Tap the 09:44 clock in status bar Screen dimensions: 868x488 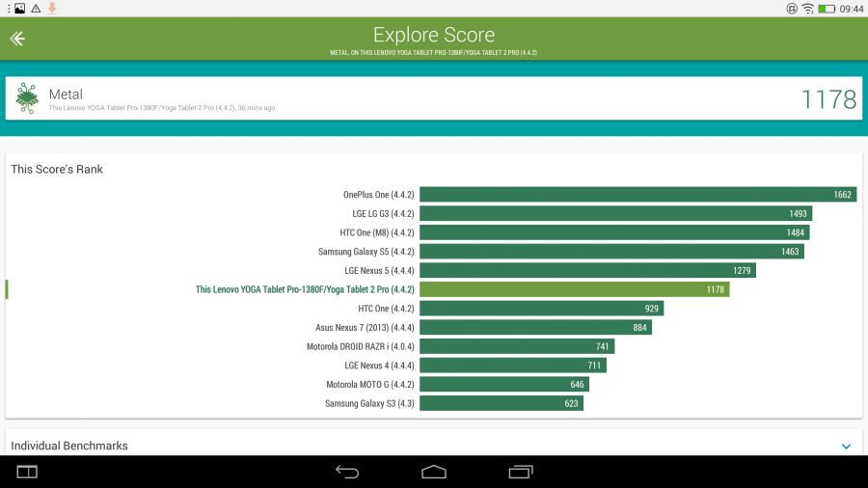click(851, 9)
